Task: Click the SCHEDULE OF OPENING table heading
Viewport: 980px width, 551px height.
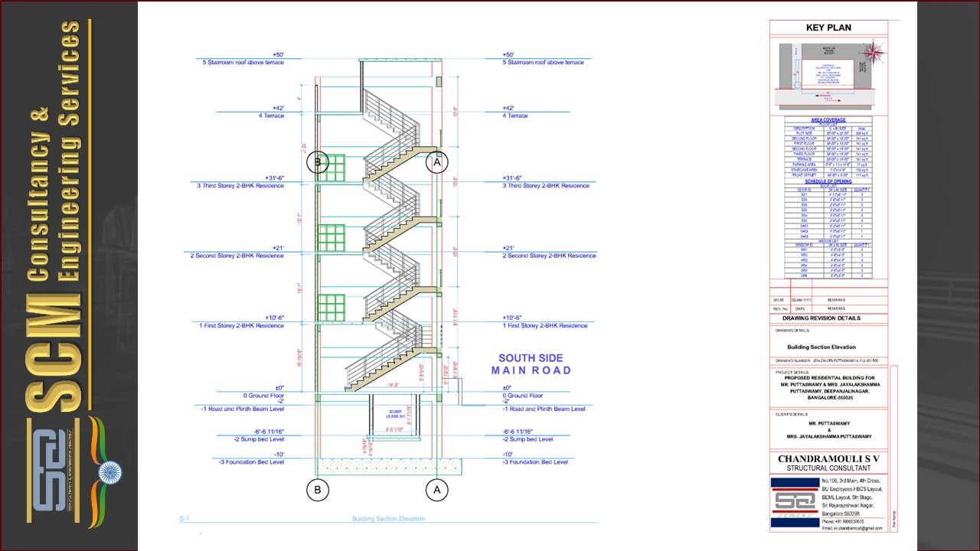Action: point(828,181)
